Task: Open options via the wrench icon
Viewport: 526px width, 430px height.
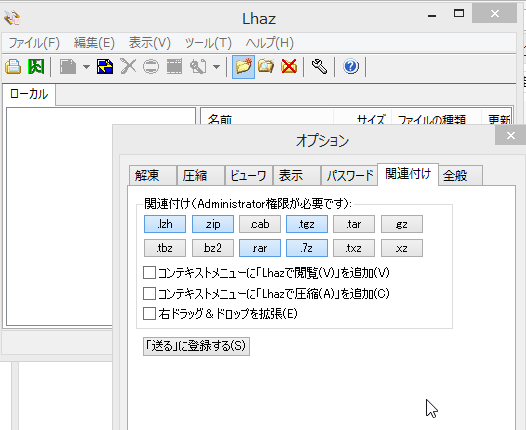Action: click(x=319, y=66)
